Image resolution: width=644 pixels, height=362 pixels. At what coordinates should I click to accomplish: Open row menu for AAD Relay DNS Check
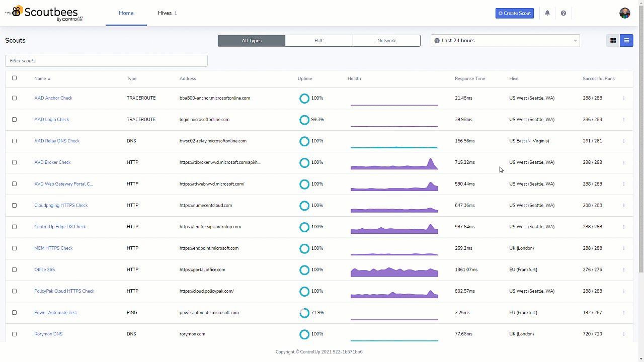(x=624, y=141)
